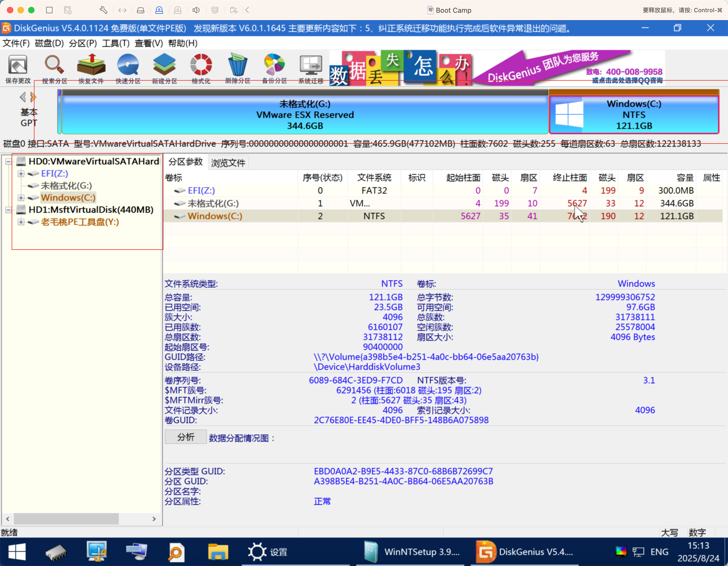The image size is (728, 566).
Task: Open the 文件(F) menu
Action: [x=16, y=43]
